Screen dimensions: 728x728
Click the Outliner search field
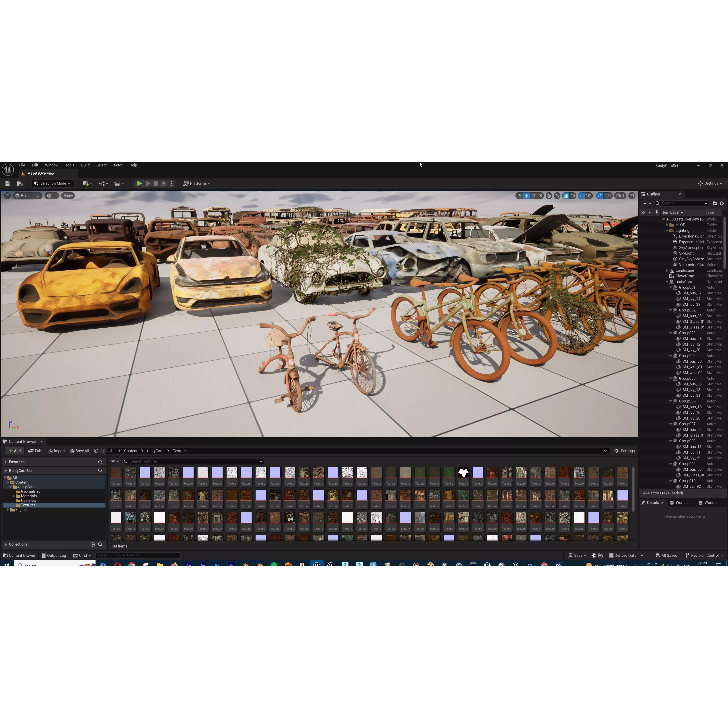click(682, 203)
